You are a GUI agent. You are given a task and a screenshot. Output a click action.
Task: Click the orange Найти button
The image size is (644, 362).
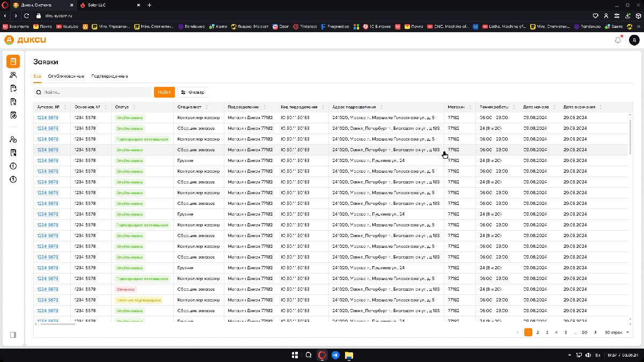pyautogui.click(x=164, y=92)
